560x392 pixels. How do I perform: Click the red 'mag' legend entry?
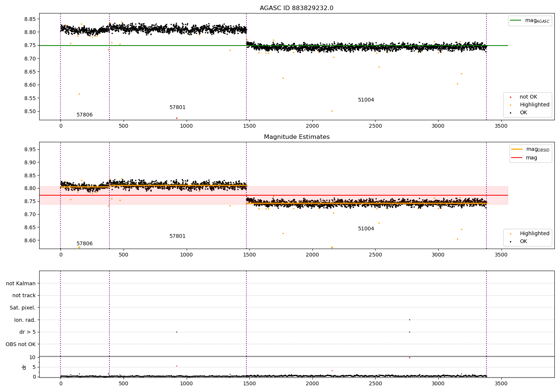[x=524, y=158]
